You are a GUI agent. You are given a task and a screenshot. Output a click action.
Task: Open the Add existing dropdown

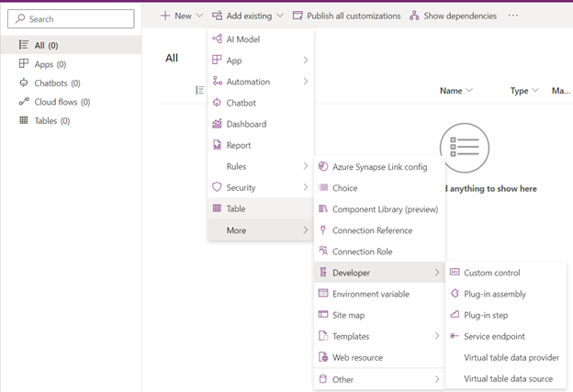coord(248,16)
